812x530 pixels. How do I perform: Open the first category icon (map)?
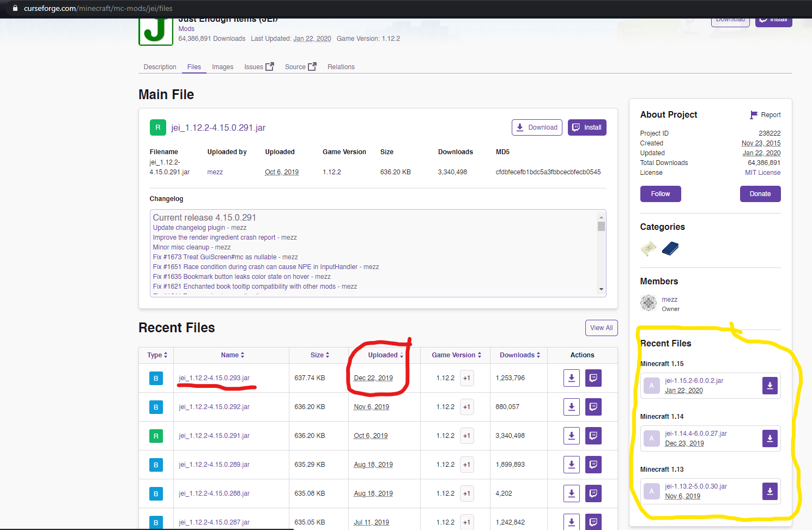pos(649,248)
